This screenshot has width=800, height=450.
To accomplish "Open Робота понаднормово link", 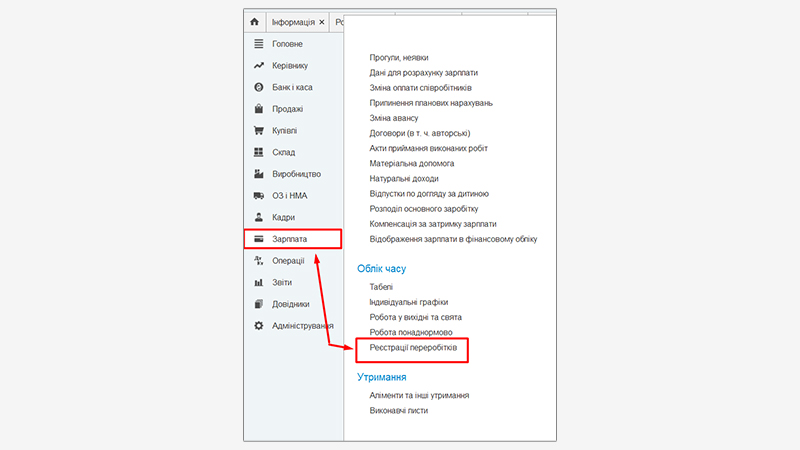I will 411,332.
